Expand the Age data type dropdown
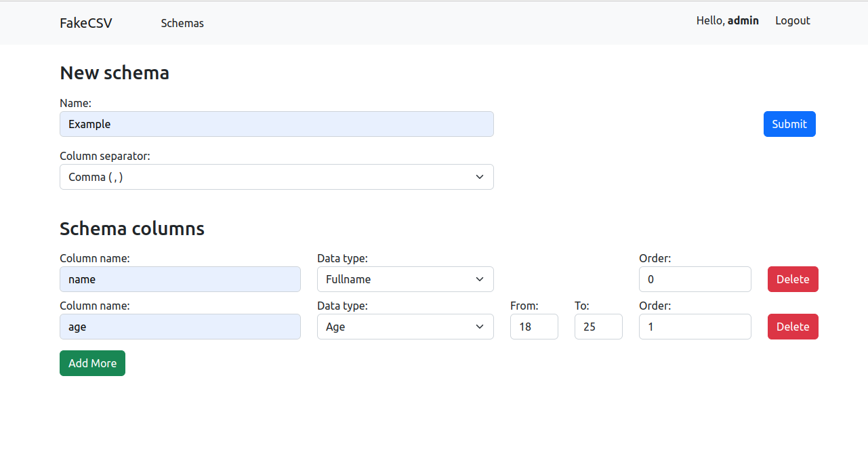 click(405, 327)
